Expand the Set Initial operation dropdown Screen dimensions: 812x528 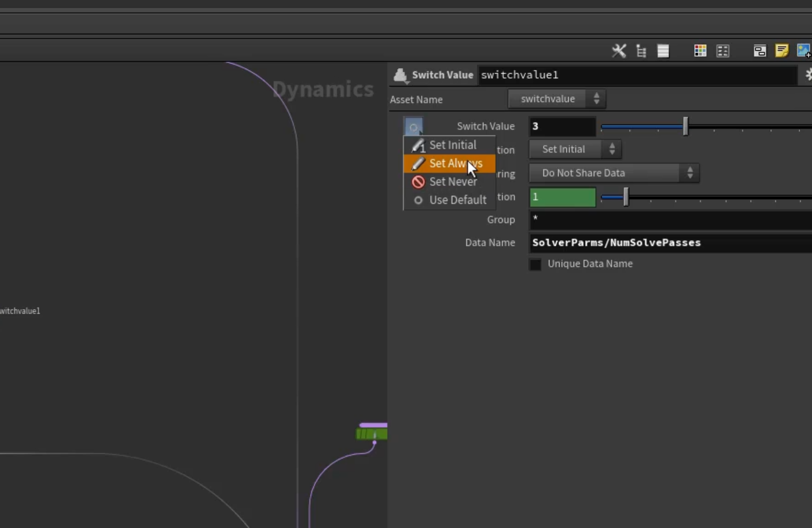pyautogui.click(x=575, y=149)
